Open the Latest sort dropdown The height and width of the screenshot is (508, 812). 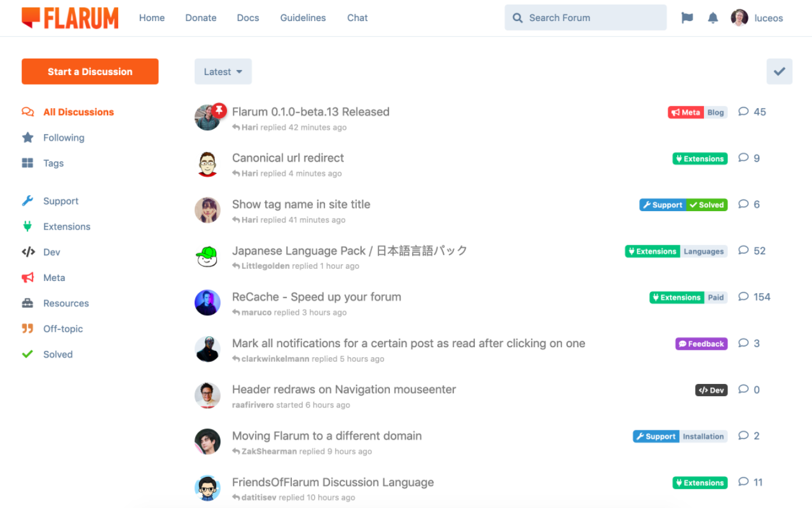pyautogui.click(x=223, y=71)
